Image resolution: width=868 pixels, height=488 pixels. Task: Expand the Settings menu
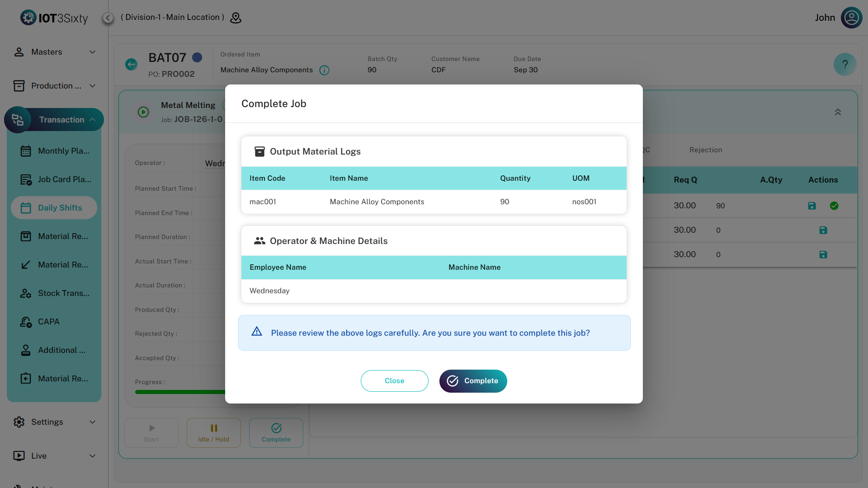pyautogui.click(x=54, y=422)
